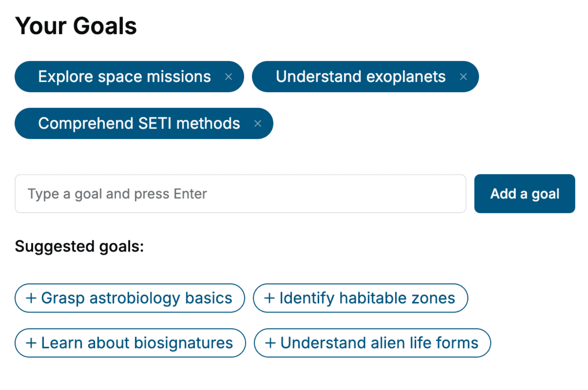Click the "Suggested goals:" label
Image resolution: width=588 pixels, height=390 pixels.
(78, 246)
